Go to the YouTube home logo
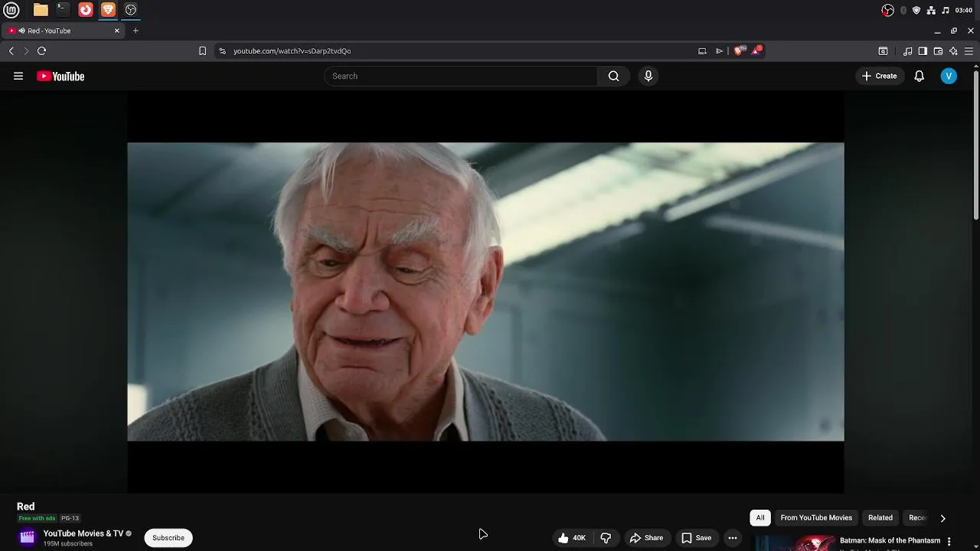 [60, 76]
